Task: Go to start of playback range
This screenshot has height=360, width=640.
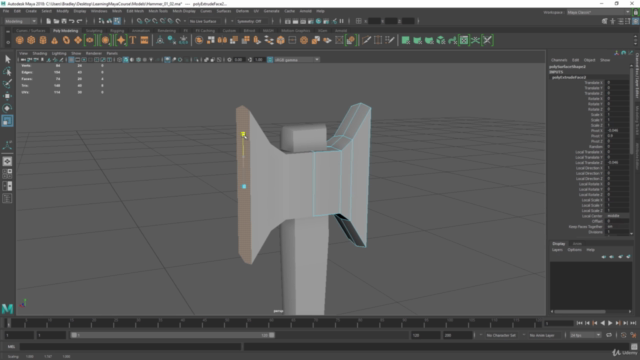Action: (579, 323)
